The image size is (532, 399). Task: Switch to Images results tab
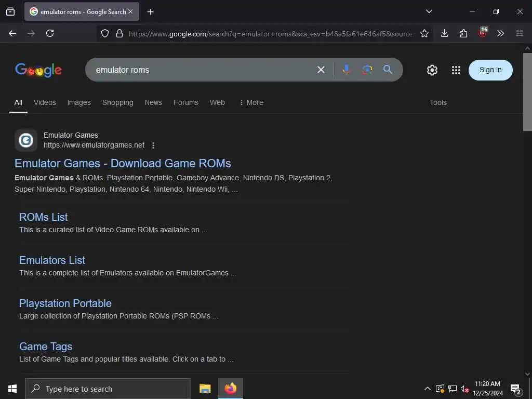point(79,102)
